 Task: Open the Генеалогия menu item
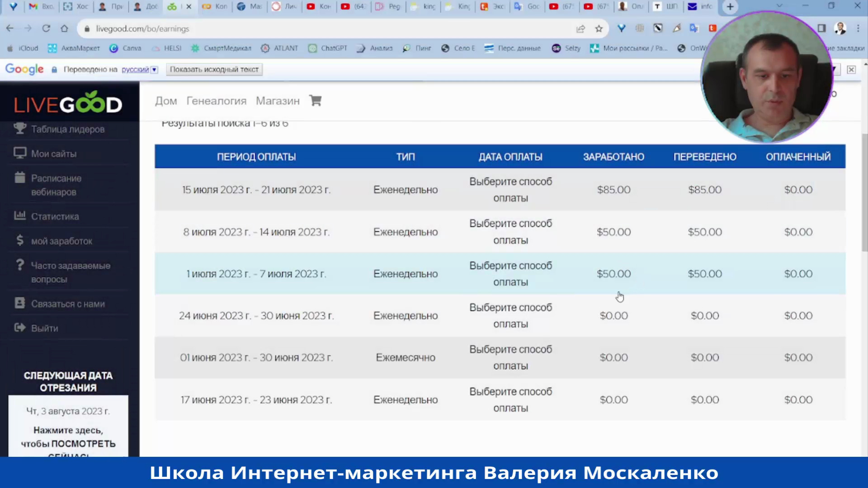point(216,101)
